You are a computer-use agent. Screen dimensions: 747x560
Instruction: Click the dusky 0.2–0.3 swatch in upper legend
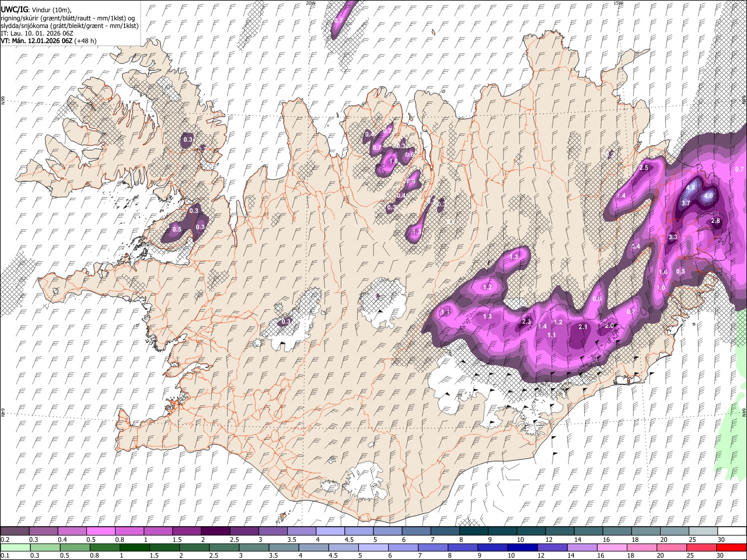15,531
